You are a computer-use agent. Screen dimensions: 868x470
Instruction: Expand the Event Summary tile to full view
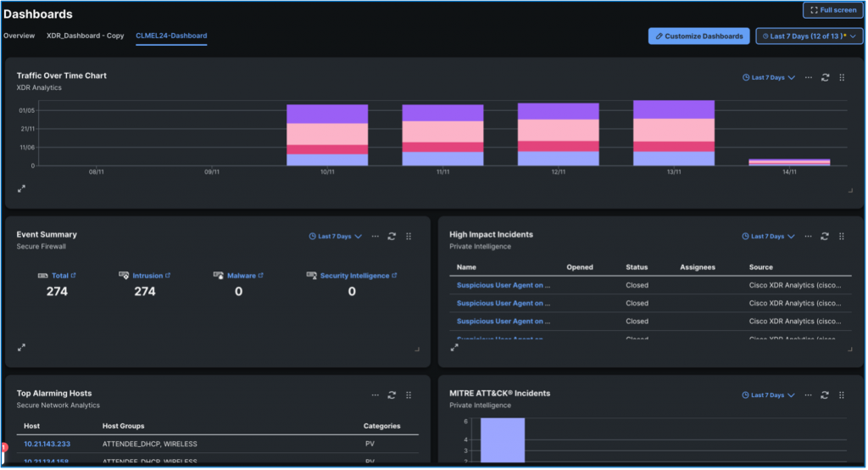21,347
